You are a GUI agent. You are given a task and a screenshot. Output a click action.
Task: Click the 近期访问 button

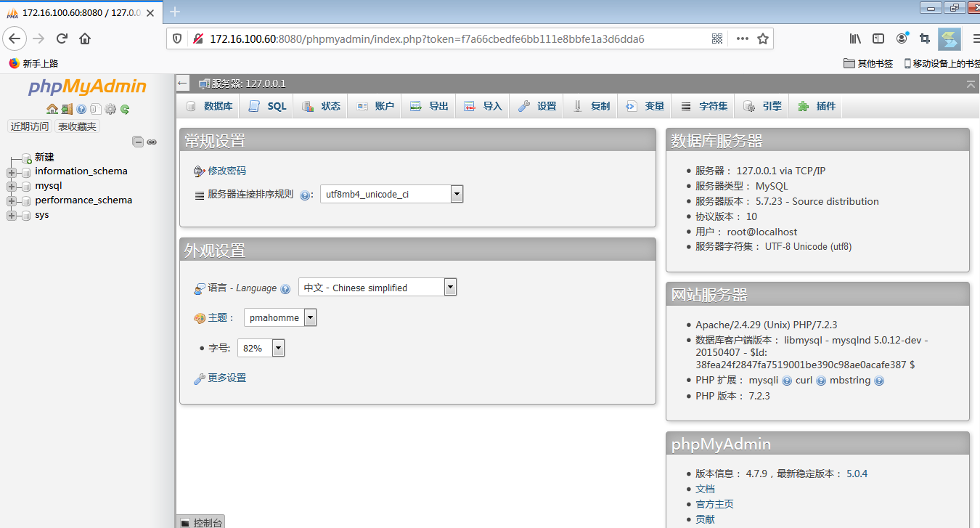pyautogui.click(x=30, y=126)
